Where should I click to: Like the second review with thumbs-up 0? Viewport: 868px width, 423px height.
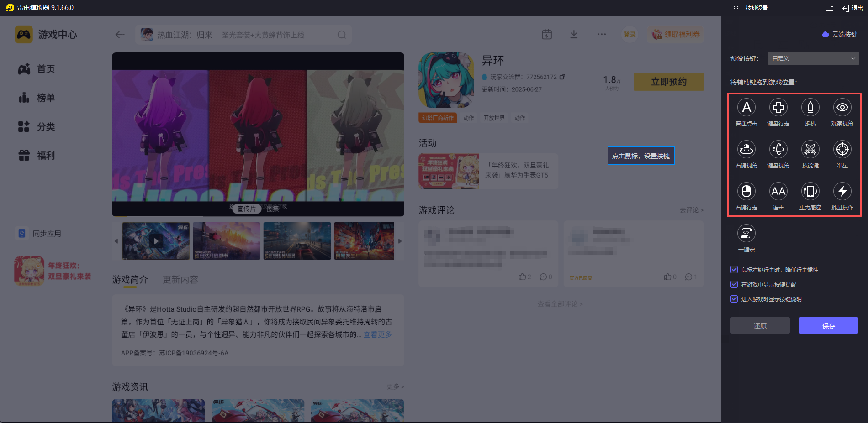[670, 277]
